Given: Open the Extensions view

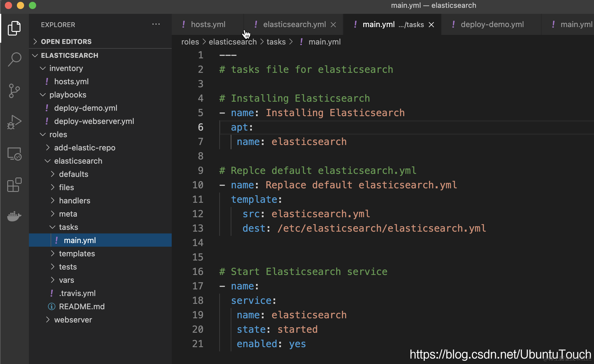Looking at the screenshot, I should point(14,185).
